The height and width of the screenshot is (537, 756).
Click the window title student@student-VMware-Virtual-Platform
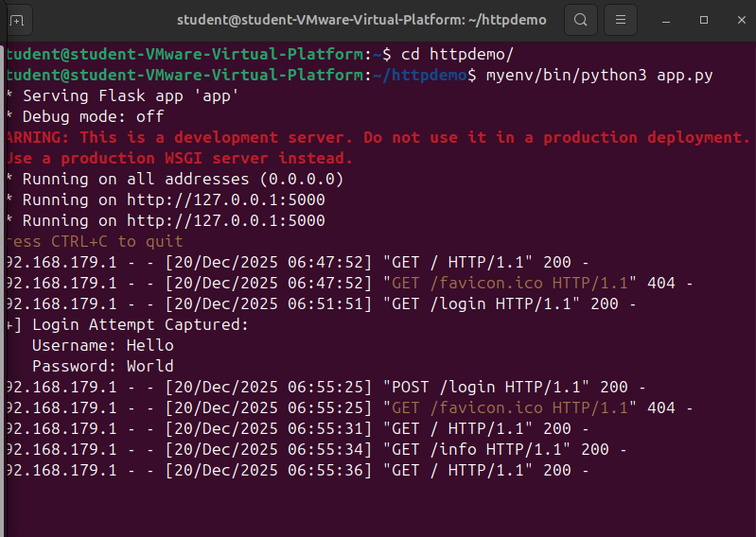pos(361,20)
